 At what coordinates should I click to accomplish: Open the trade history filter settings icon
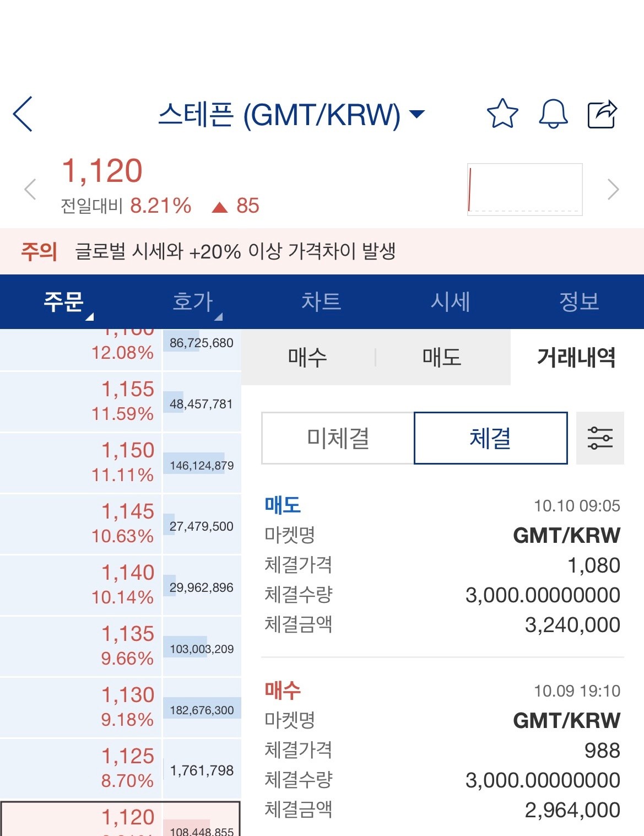click(x=600, y=438)
